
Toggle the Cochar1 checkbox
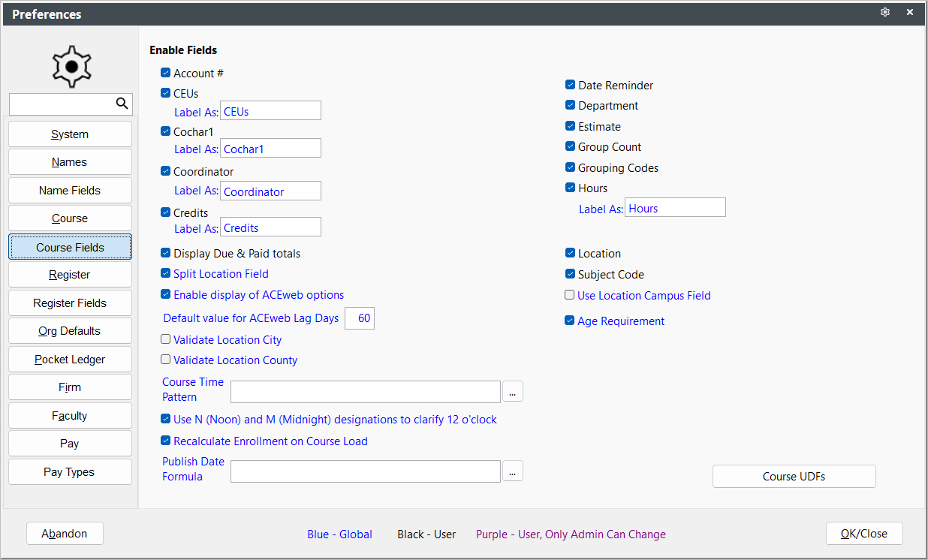pos(166,131)
